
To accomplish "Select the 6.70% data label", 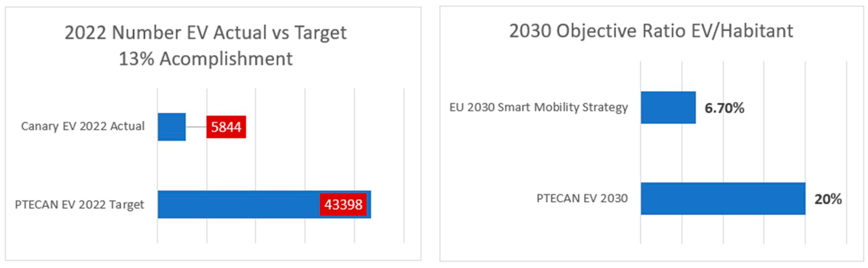I will coord(725,108).
